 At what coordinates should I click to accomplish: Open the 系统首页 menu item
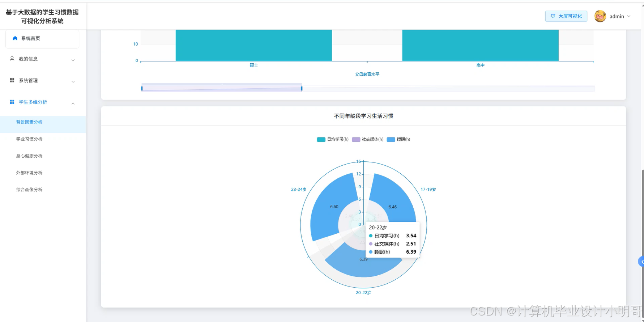click(x=42, y=38)
